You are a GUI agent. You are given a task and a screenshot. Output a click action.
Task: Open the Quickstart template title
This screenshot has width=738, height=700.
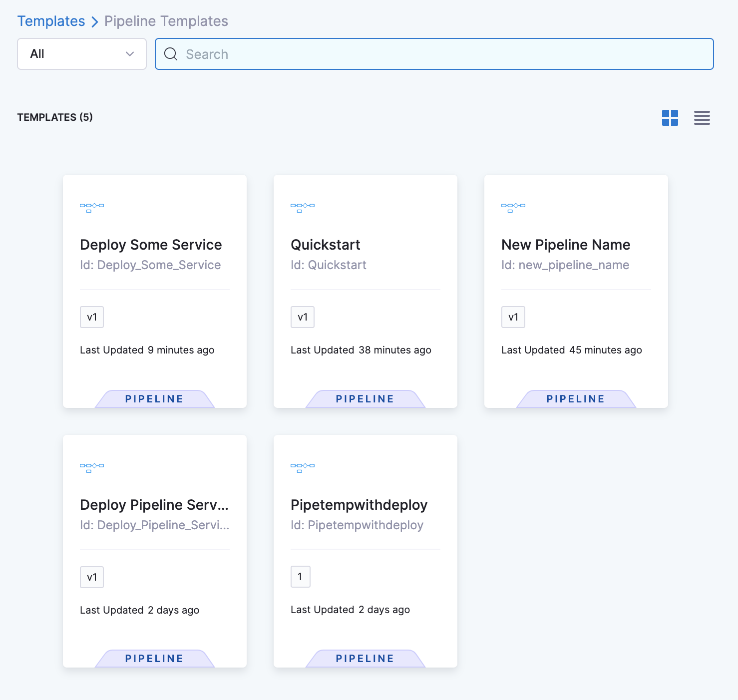point(325,245)
